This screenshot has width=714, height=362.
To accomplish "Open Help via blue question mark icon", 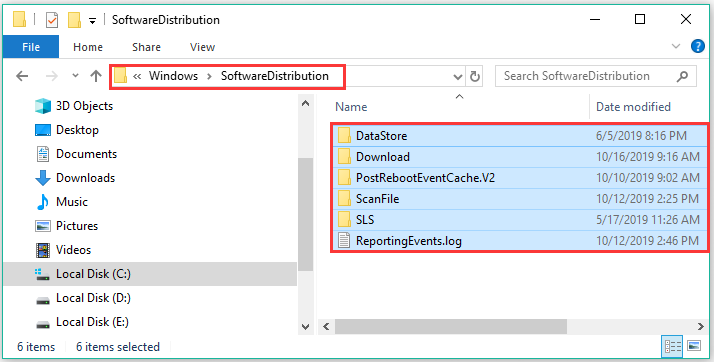I will point(698,46).
